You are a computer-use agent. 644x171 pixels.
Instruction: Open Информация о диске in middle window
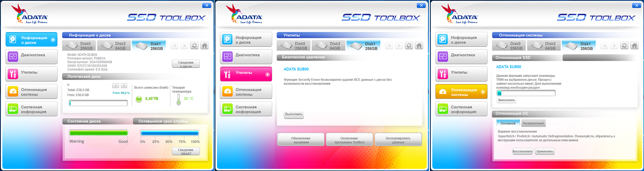pyautogui.click(x=246, y=40)
